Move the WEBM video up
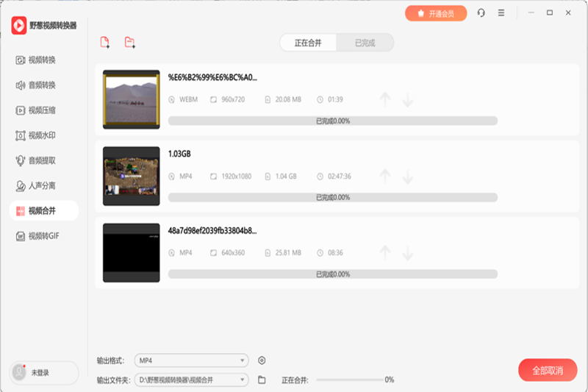This screenshot has width=588, height=392. pyautogui.click(x=384, y=99)
